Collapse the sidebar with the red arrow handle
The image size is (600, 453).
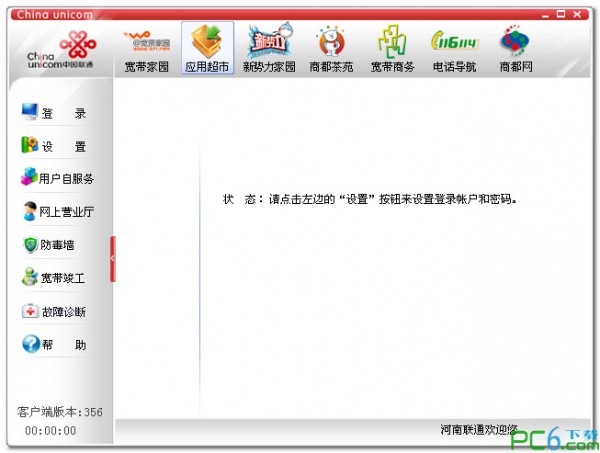pyautogui.click(x=112, y=259)
